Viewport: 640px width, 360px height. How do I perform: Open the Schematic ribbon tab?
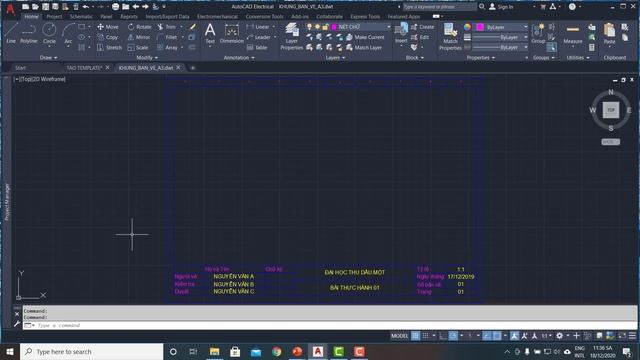coord(81,17)
